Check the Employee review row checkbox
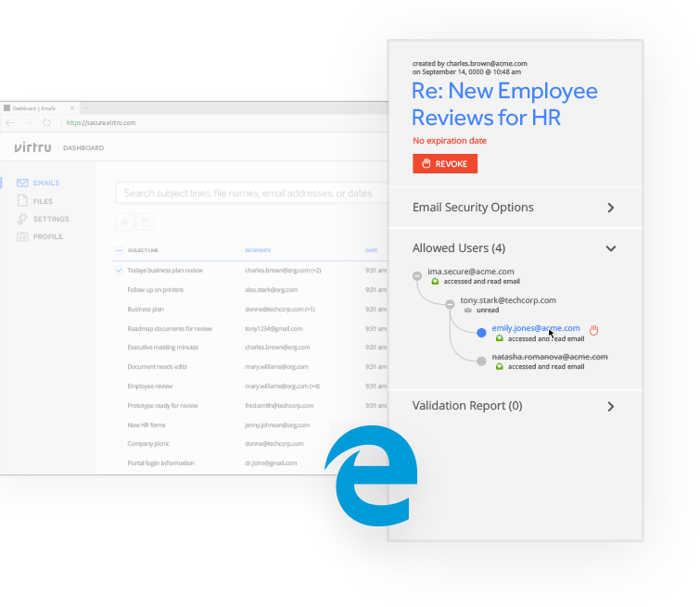 119,386
